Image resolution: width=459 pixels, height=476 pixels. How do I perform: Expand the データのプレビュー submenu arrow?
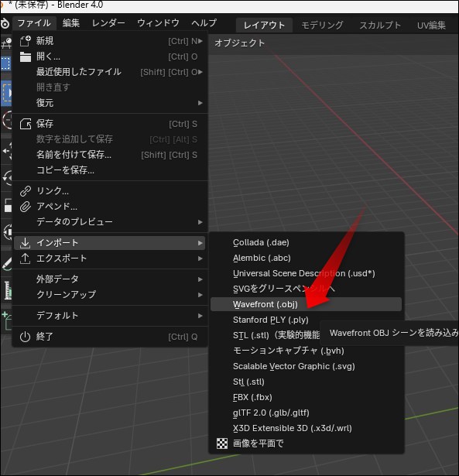click(x=200, y=222)
